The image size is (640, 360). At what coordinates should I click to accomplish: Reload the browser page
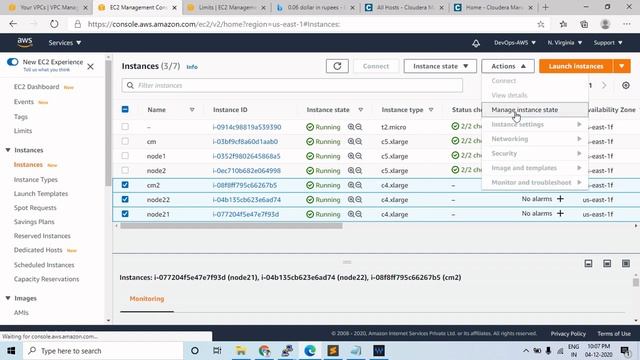54,24
